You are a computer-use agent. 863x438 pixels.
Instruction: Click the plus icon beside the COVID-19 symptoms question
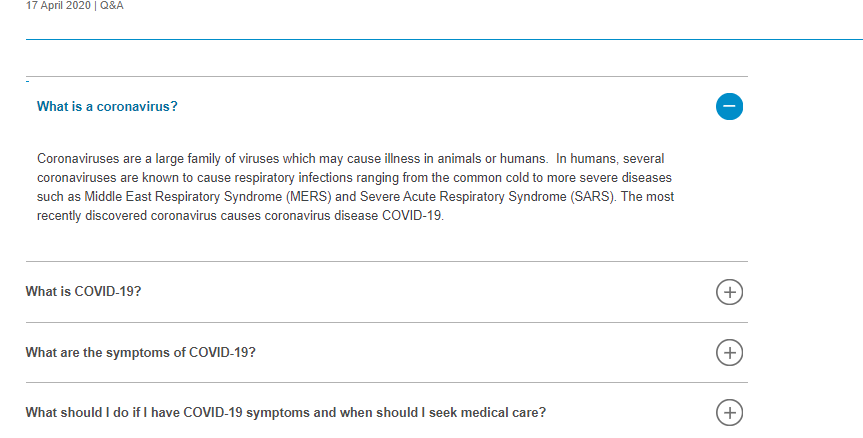pos(729,352)
